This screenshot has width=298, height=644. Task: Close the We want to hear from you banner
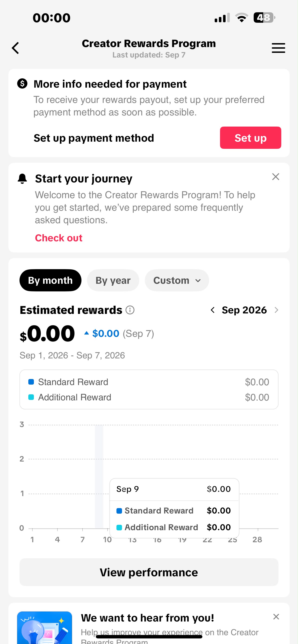click(x=276, y=617)
